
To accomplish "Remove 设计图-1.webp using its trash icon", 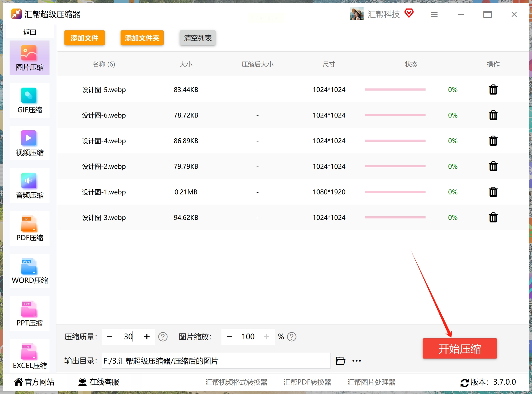I will click(493, 192).
